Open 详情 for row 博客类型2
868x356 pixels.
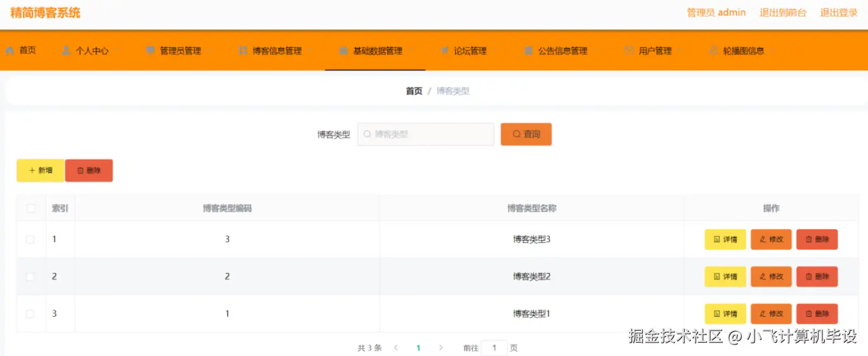[725, 277]
